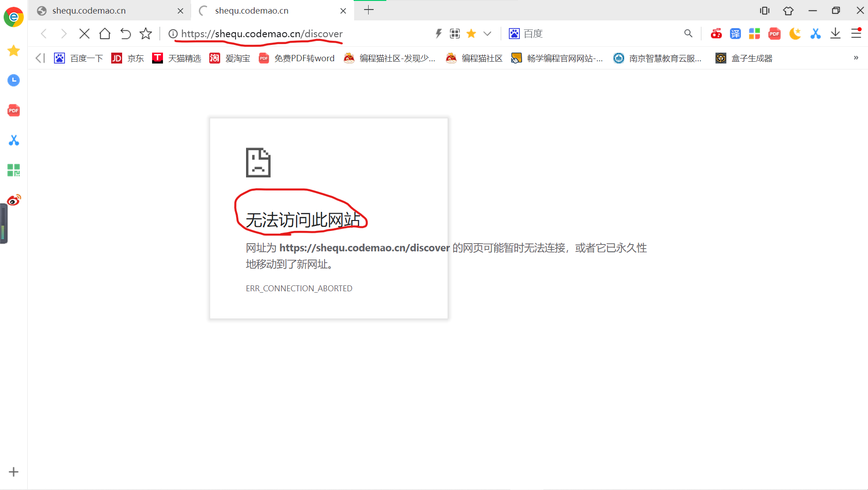868x490 pixels.
Task: Open the downloads manager
Action: click(835, 34)
